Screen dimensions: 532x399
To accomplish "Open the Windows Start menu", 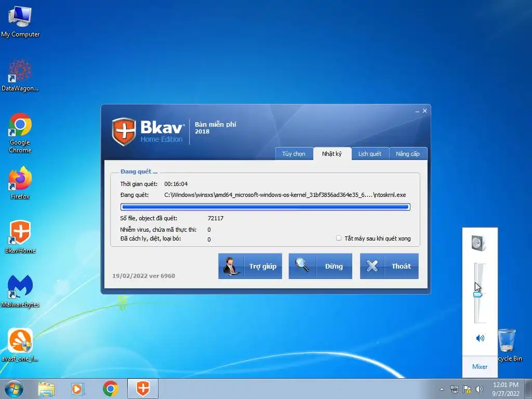I will (14, 389).
